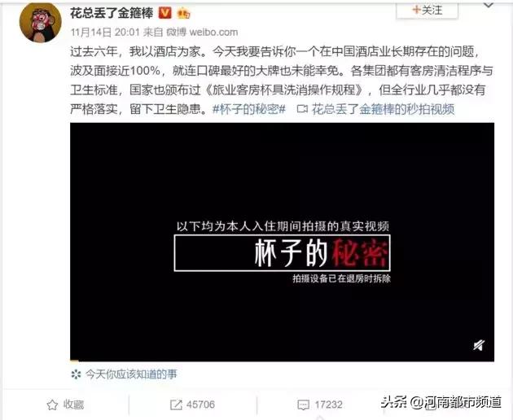Select the flower icon beside 今天你应该知道的事
The width and height of the screenshot is (513, 420).
click(x=77, y=374)
